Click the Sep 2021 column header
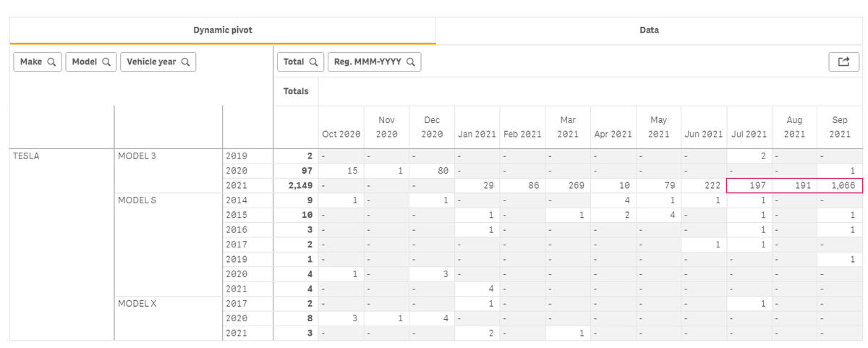The image size is (868, 348). 840,127
